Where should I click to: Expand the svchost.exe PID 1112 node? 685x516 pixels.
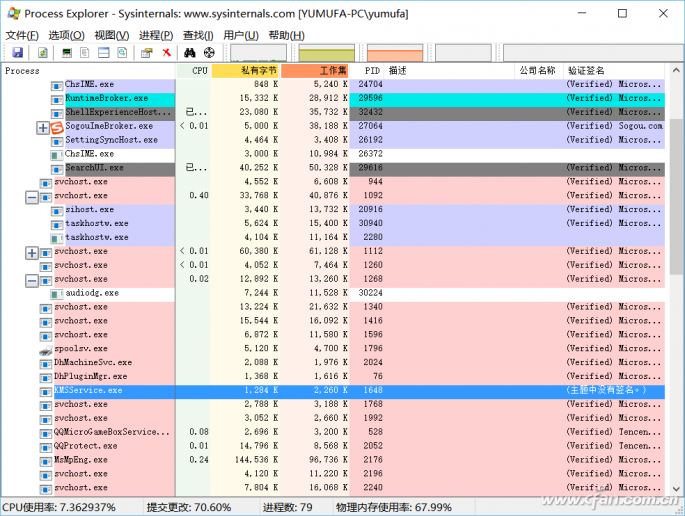[x=32, y=253]
